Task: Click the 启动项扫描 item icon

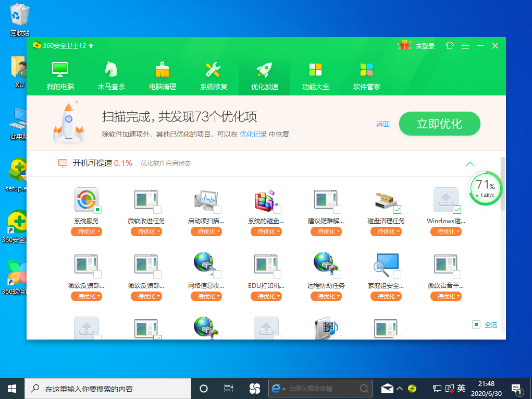Action: point(206,200)
